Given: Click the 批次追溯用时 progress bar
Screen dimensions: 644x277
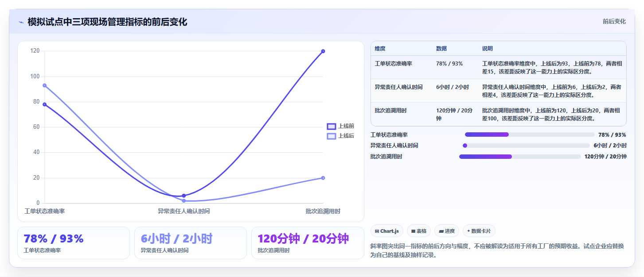Looking at the screenshot, I should tap(520, 156).
